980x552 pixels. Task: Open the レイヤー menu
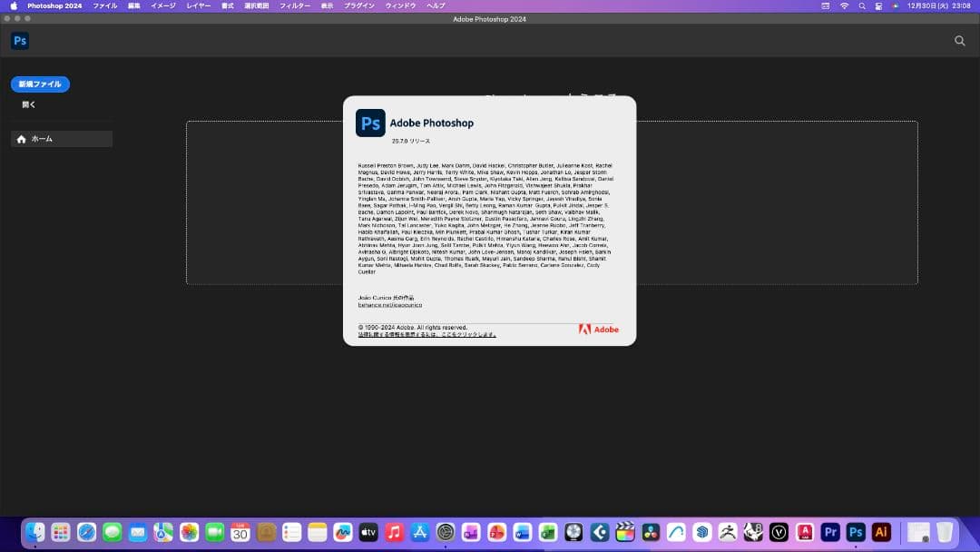pyautogui.click(x=198, y=5)
